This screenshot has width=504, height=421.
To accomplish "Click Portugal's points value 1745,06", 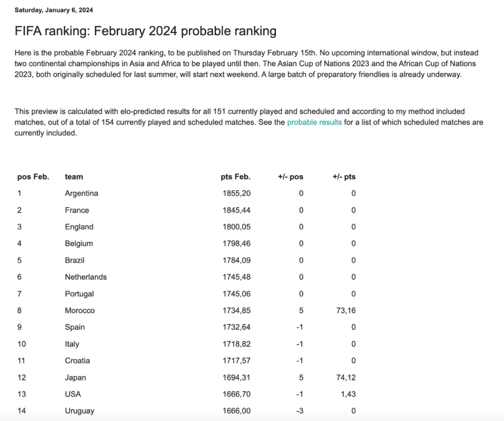I will pos(237,294).
